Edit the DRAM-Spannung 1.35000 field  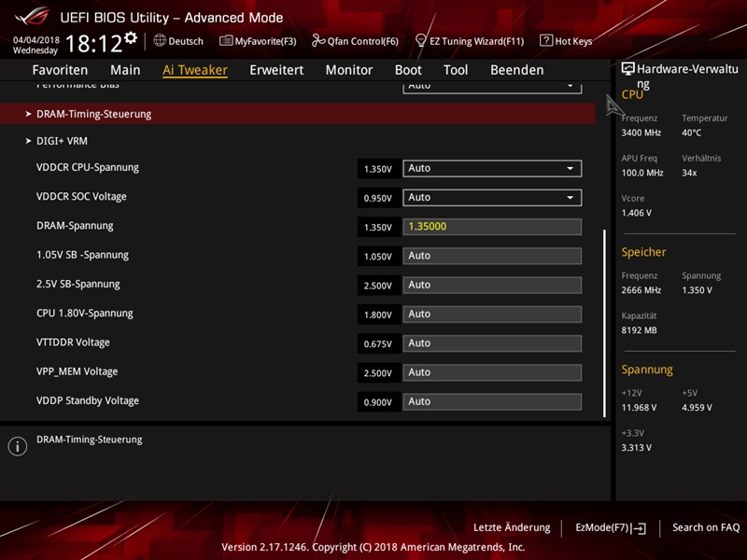pos(492,227)
